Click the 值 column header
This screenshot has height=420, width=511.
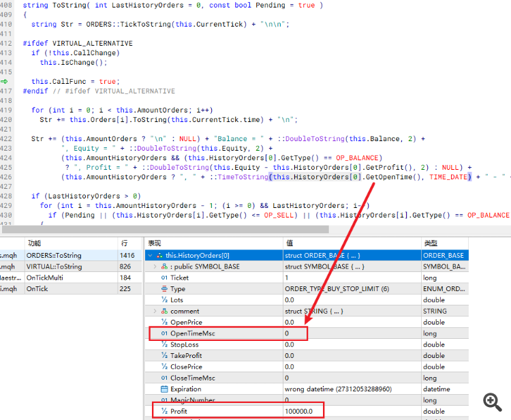point(352,243)
